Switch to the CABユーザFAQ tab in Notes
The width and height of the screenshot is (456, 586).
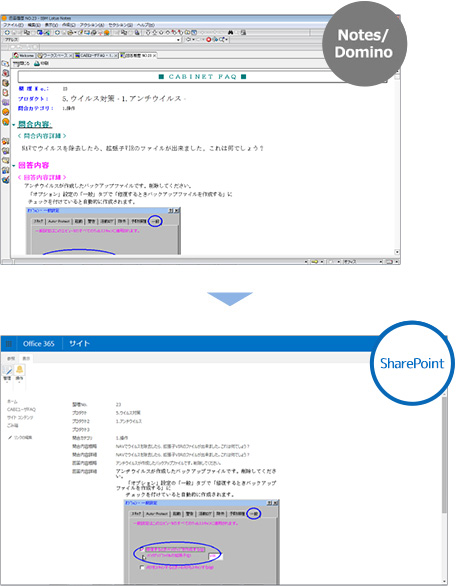(x=96, y=55)
